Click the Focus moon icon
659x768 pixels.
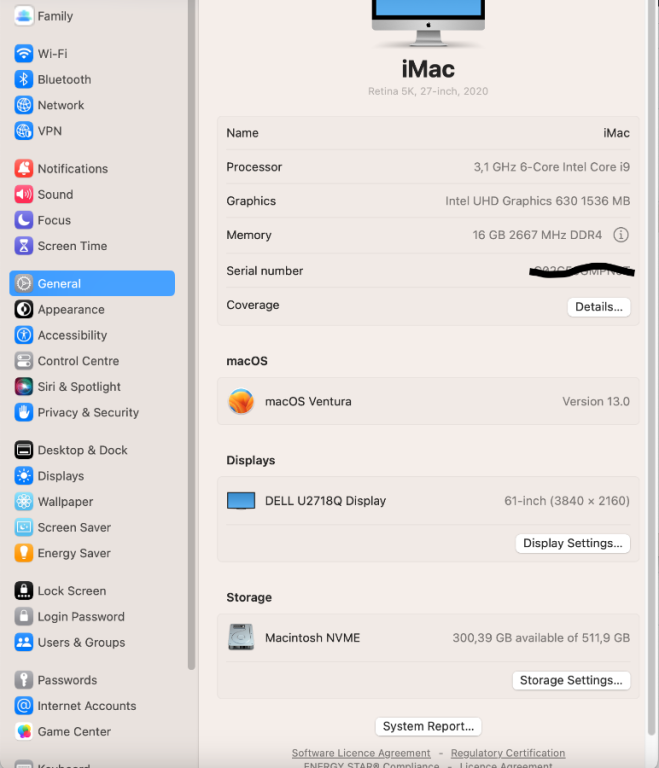pyautogui.click(x=24, y=220)
